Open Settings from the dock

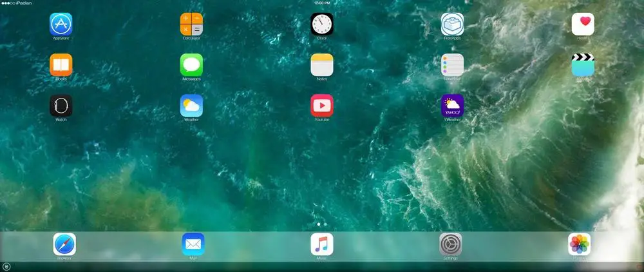451,244
